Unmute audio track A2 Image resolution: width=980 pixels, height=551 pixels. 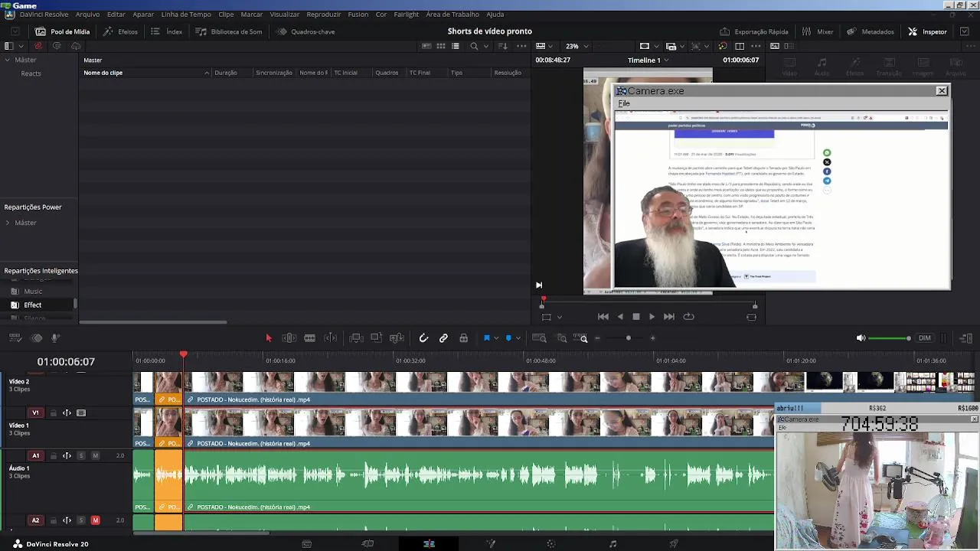click(x=95, y=520)
